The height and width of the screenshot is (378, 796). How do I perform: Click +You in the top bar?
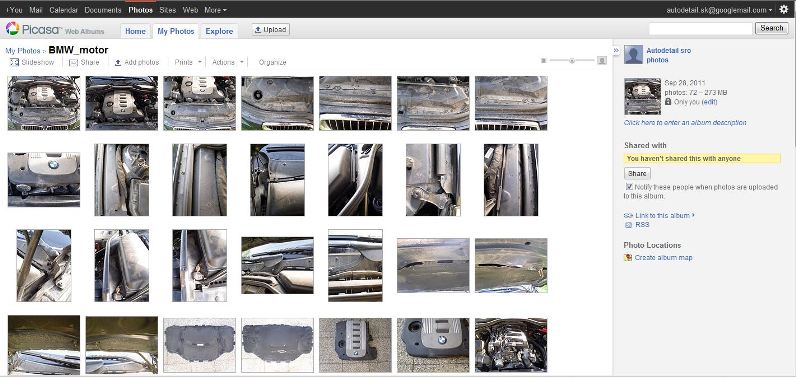click(x=14, y=10)
